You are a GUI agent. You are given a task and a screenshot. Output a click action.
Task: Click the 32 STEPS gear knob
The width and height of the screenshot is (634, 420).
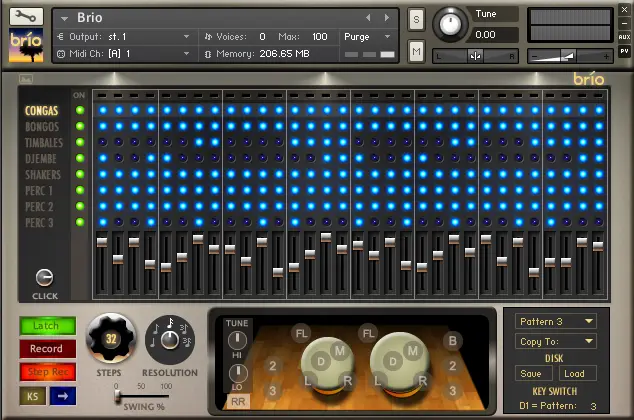(x=111, y=339)
